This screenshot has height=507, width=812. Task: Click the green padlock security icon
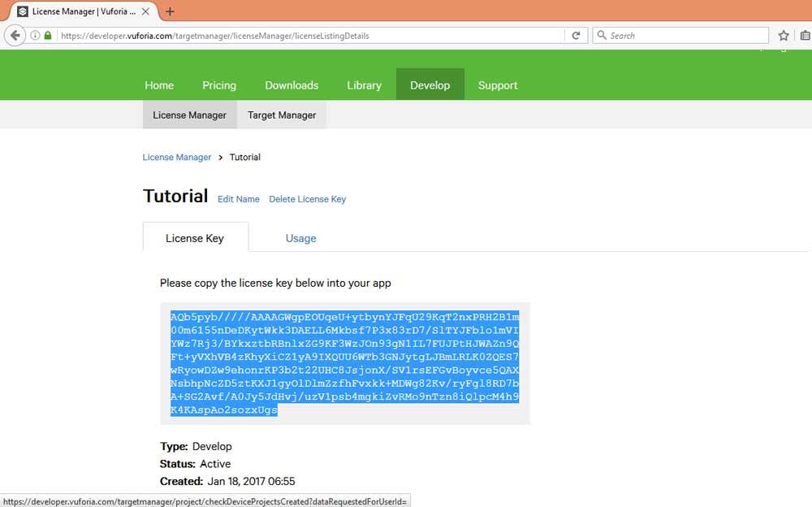click(48, 36)
